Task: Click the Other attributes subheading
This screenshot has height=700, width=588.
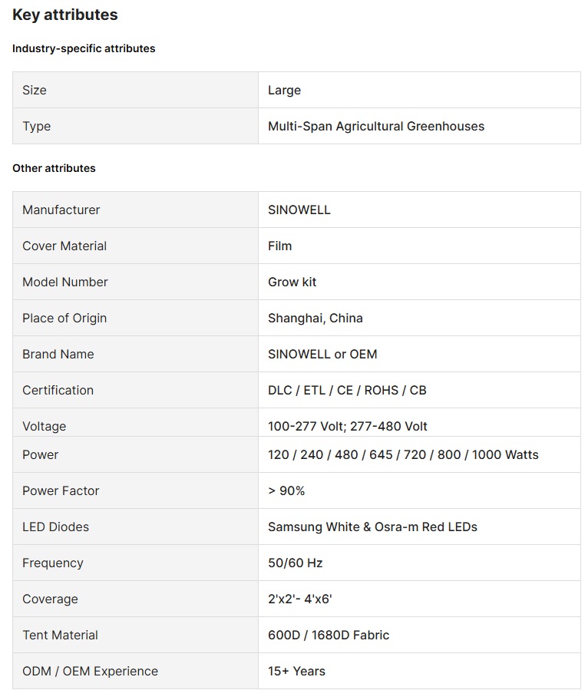Action: point(54,168)
